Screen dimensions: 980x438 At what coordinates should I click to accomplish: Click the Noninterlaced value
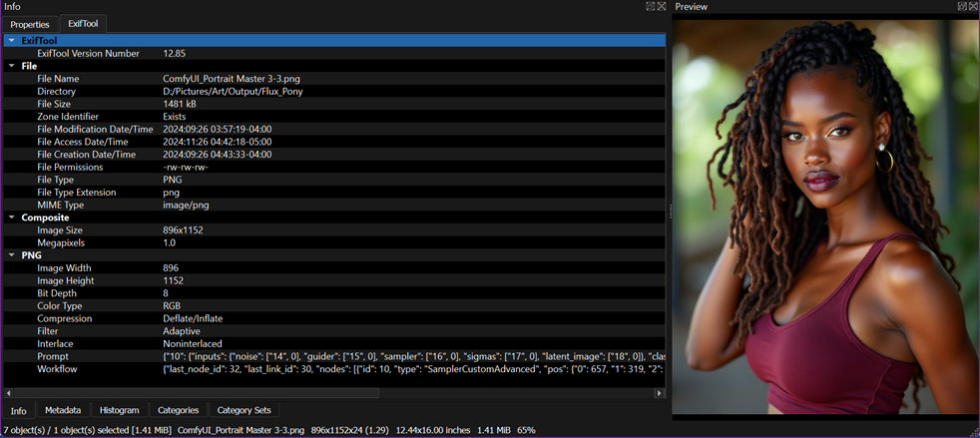(193, 343)
